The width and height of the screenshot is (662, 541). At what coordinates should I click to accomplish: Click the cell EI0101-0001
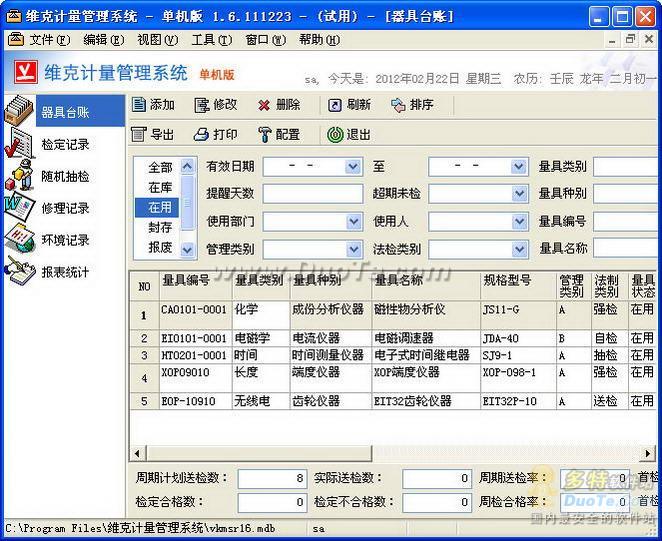click(195, 338)
